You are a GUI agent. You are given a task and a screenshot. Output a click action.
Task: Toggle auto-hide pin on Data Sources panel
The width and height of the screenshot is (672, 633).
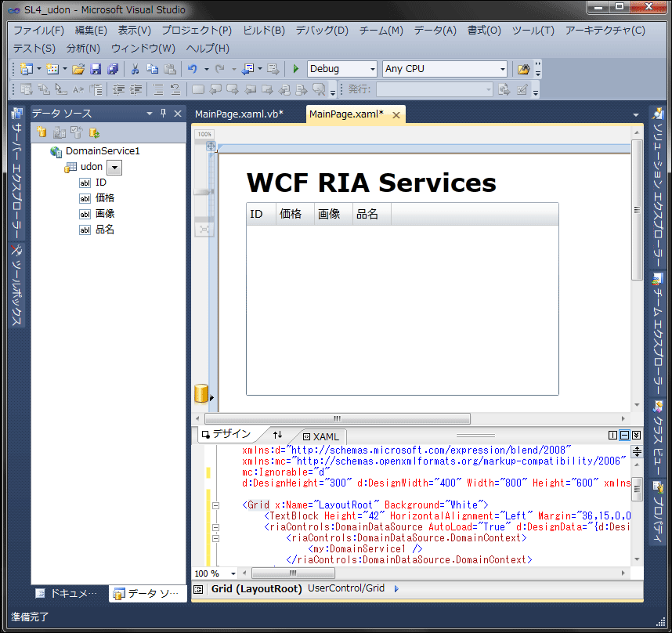[163, 113]
